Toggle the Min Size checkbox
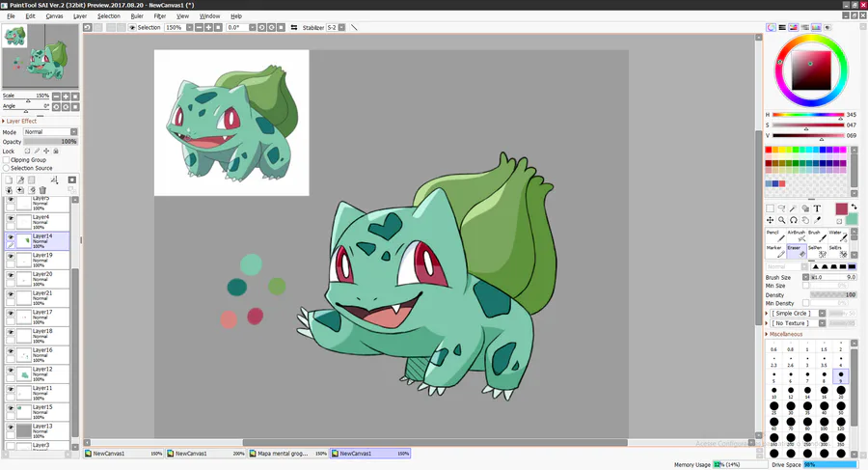This screenshot has width=868, height=470. point(806,286)
